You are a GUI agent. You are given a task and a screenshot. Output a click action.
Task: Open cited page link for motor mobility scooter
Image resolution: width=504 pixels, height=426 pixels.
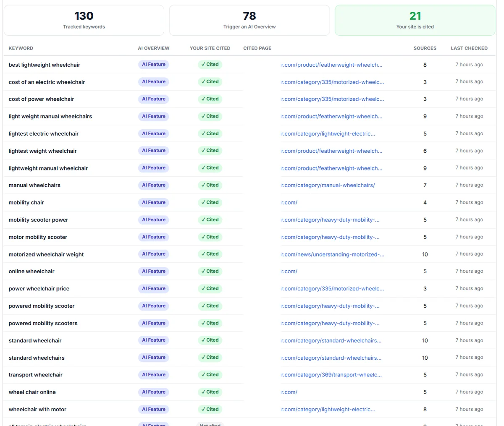tap(330, 237)
